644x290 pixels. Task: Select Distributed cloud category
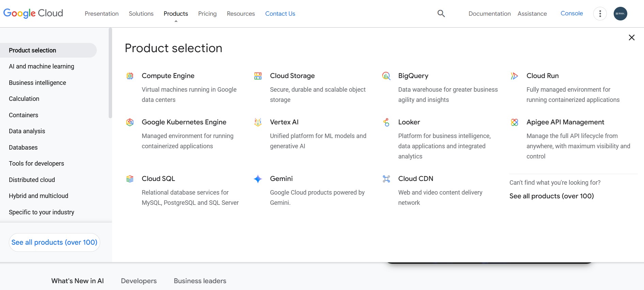click(x=32, y=180)
